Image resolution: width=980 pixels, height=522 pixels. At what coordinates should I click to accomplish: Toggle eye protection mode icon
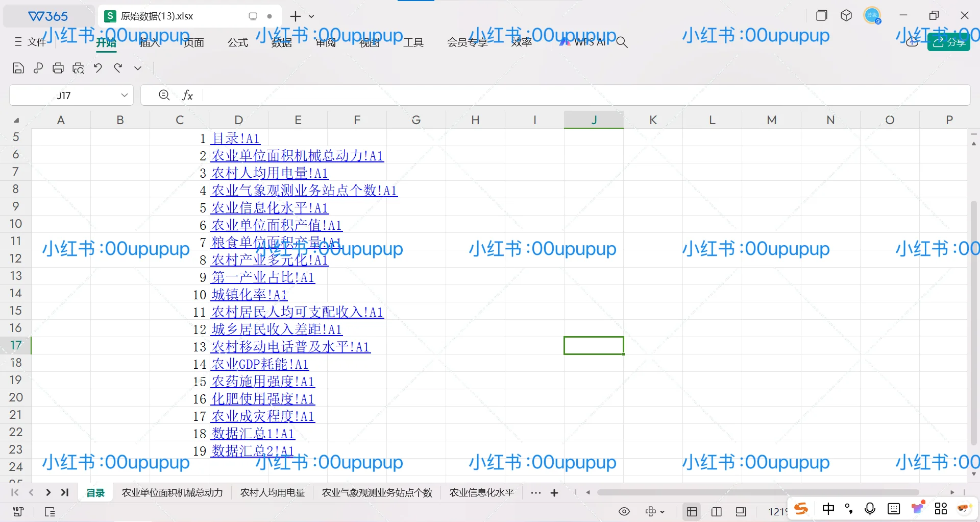(624, 511)
